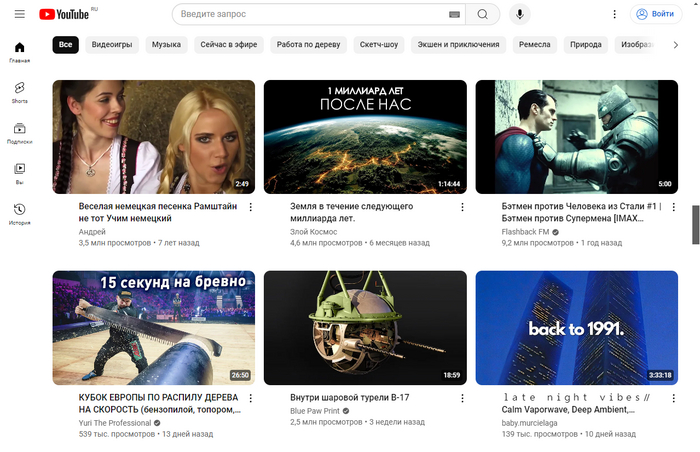Go to Подписки in the sidebar
Image resolution: width=700 pixels, height=452 pixels.
[19, 133]
